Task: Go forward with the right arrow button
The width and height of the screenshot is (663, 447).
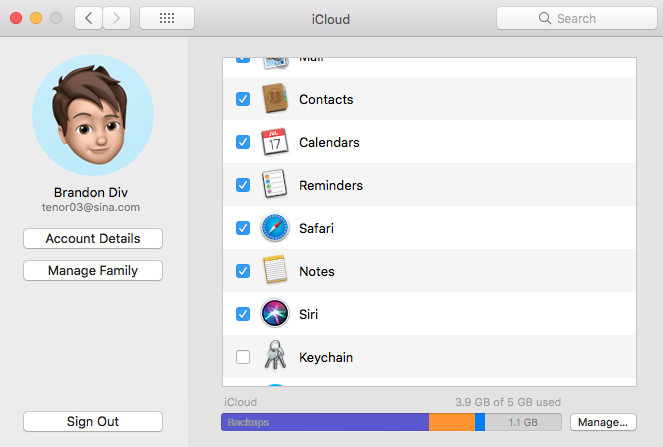Action: pyautogui.click(x=116, y=18)
